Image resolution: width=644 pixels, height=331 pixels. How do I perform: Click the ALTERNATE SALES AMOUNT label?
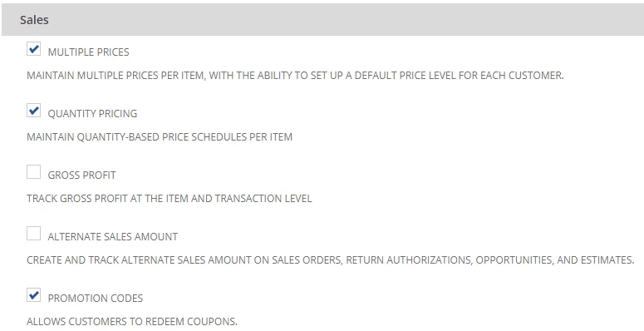tap(112, 237)
